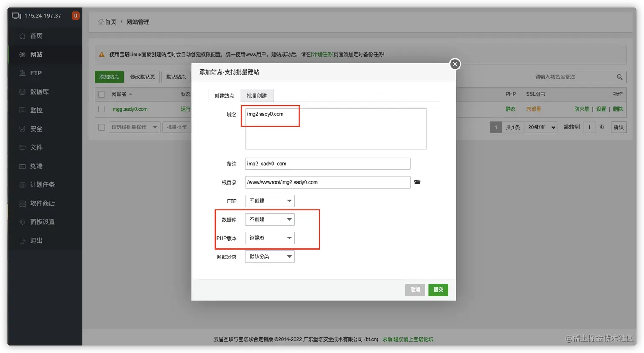Open the imgg.sady0.com site link
Viewport: 644px width, 353px height.
(x=129, y=109)
